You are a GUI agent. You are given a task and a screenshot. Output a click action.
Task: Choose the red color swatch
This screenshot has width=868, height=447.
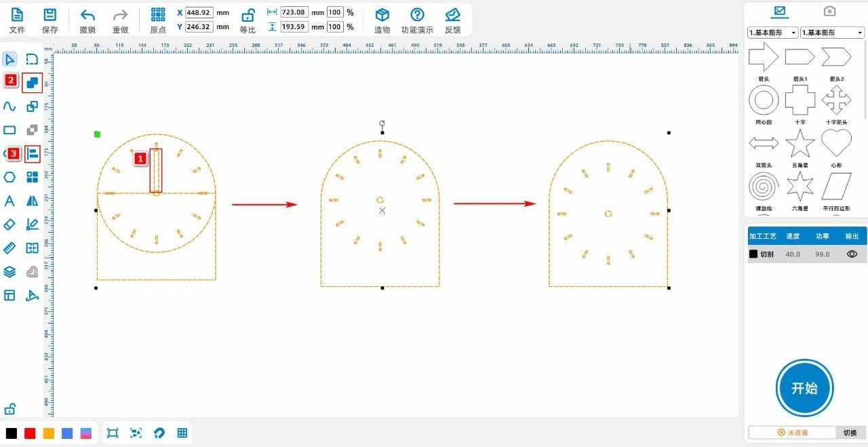(x=30, y=433)
